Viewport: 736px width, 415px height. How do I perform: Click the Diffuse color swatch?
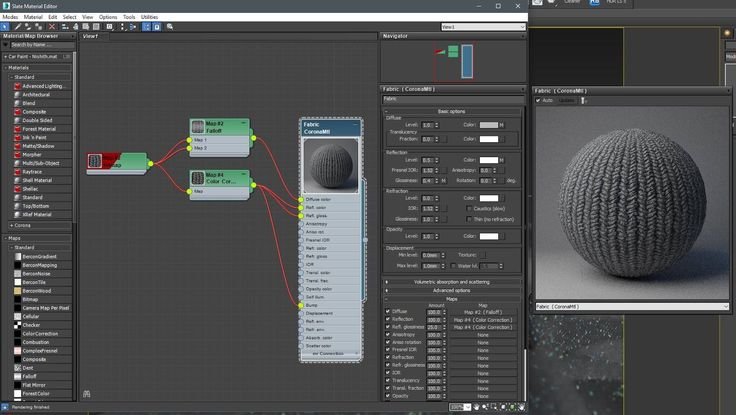point(489,125)
